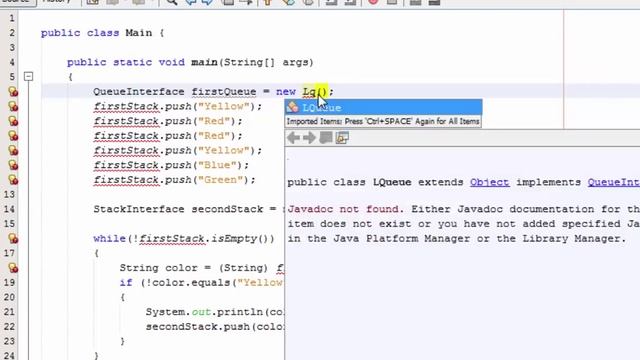Click the "Imported Items" Ctrl+SPACE hint bar
The height and width of the screenshot is (360, 640).
coord(383,121)
